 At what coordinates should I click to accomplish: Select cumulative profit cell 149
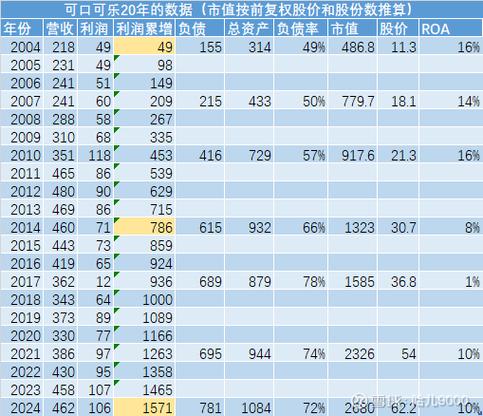144,82
